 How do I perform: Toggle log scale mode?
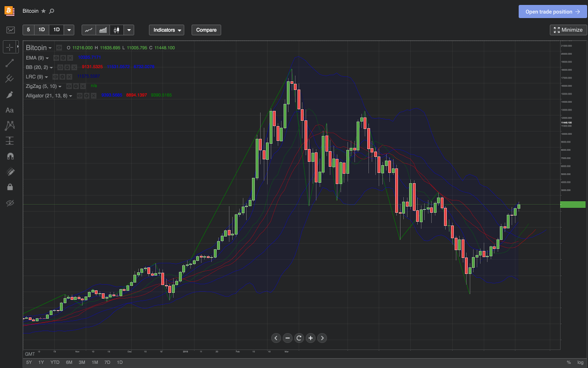[x=580, y=362]
